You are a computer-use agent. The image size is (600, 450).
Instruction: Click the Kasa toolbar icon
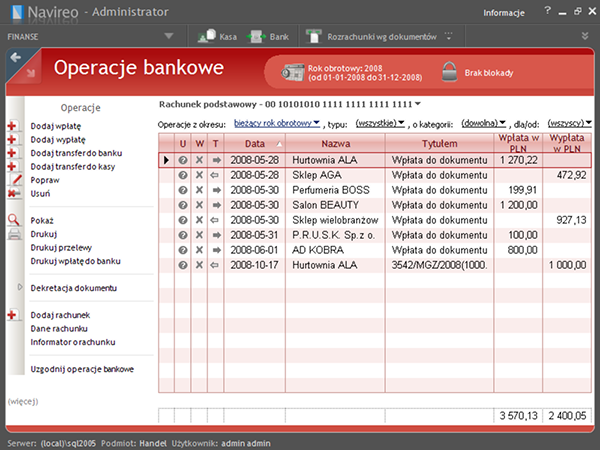pyautogui.click(x=206, y=36)
